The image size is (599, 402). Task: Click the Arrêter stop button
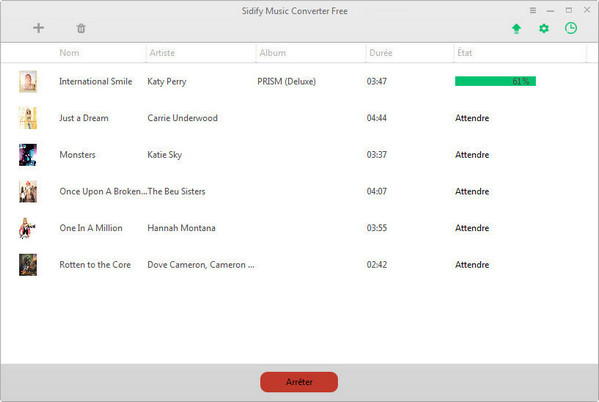[x=299, y=382]
